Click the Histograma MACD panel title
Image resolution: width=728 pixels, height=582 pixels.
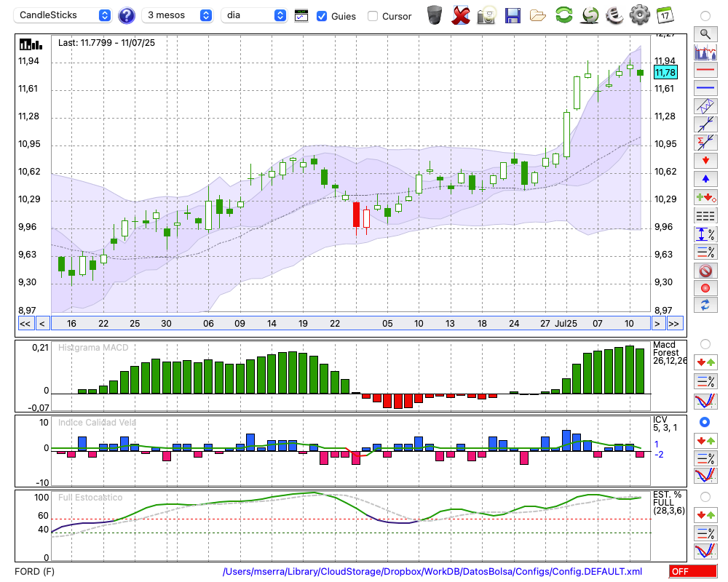pos(93,348)
